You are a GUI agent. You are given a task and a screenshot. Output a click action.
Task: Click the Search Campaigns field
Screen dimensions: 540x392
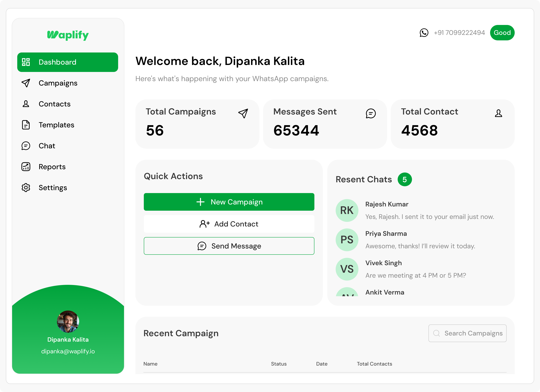click(x=467, y=333)
